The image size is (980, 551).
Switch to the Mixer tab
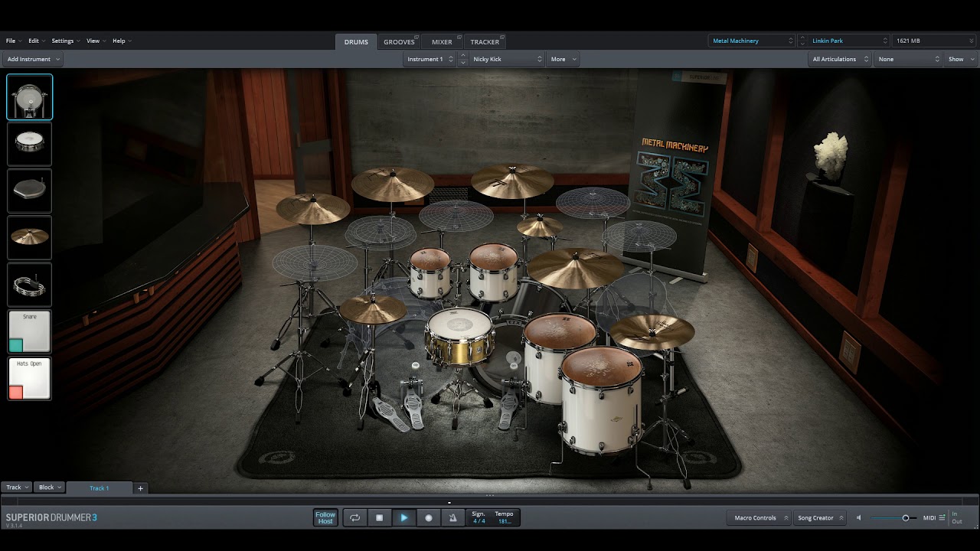click(x=442, y=42)
